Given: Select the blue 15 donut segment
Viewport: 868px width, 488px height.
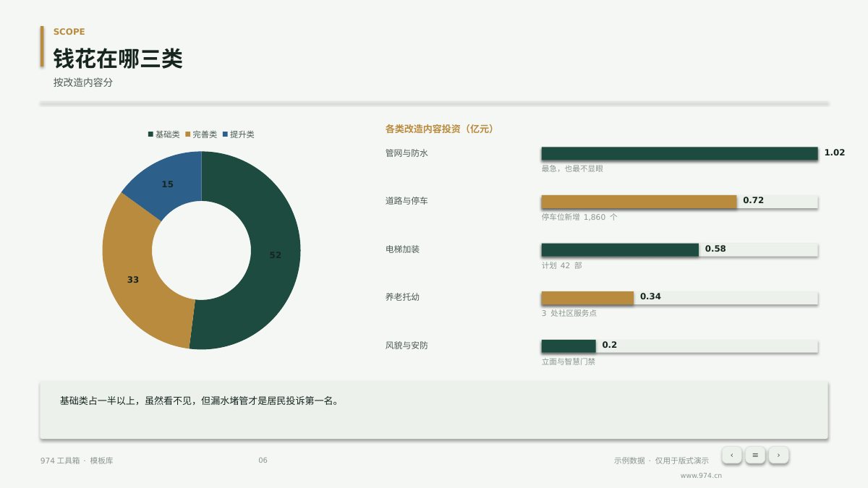Looking at the screenshot, I should pos(167,184).
